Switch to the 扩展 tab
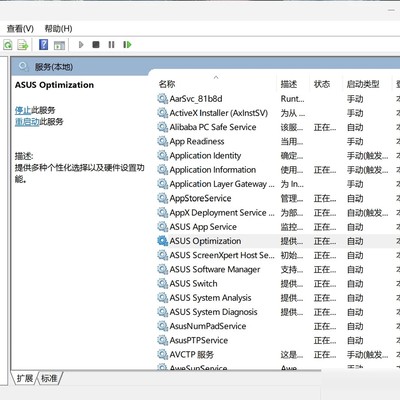400x400 pixels. (x=25, y=378)
